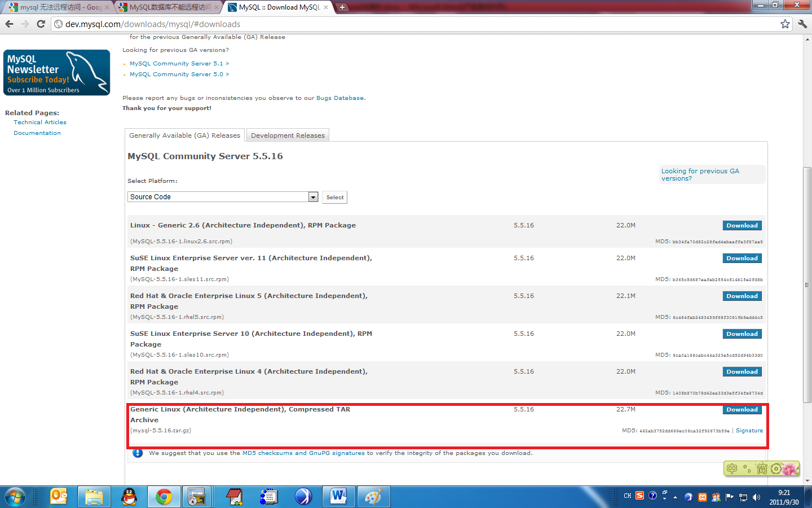Download Linux Generic 2.6 RPM package
812x508 pixels.
click(x=742, y=225)
